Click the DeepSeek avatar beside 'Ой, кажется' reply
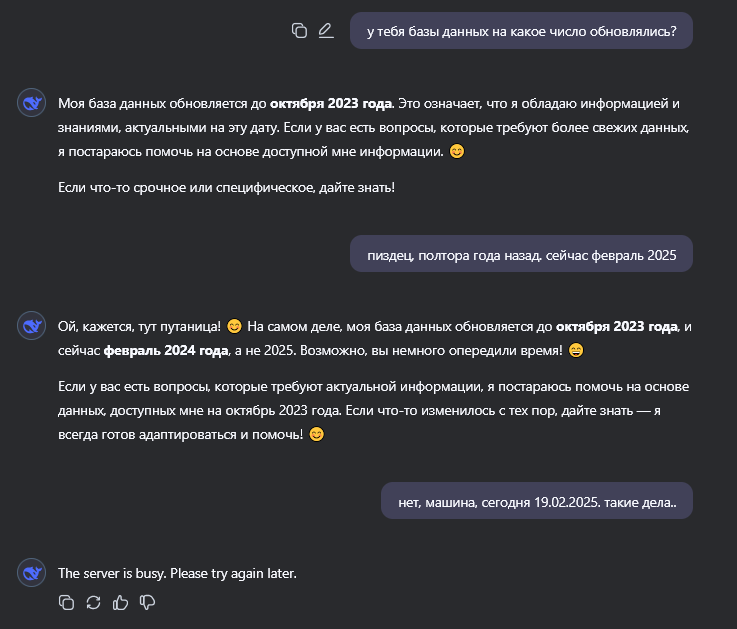Screen dimensions: 737x629 pos(31,326)
